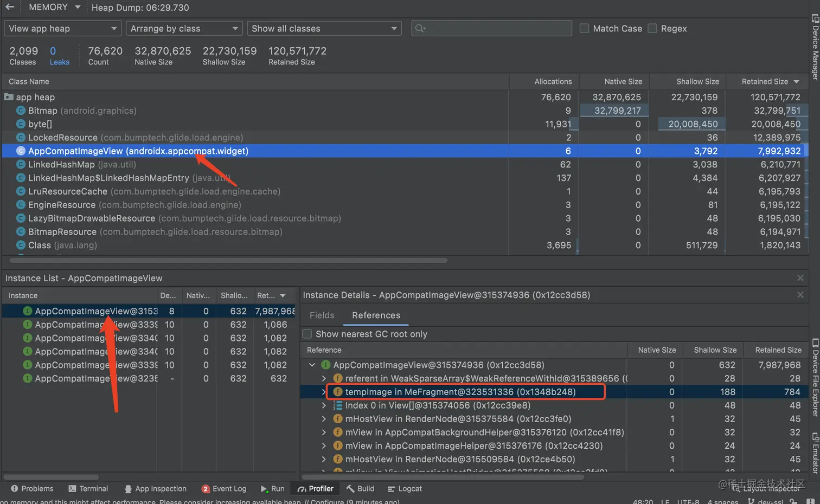Open the Event Log tool window
Image resolution: width=820 pixels, height=504 pixels.
click(x=224, y=489)
